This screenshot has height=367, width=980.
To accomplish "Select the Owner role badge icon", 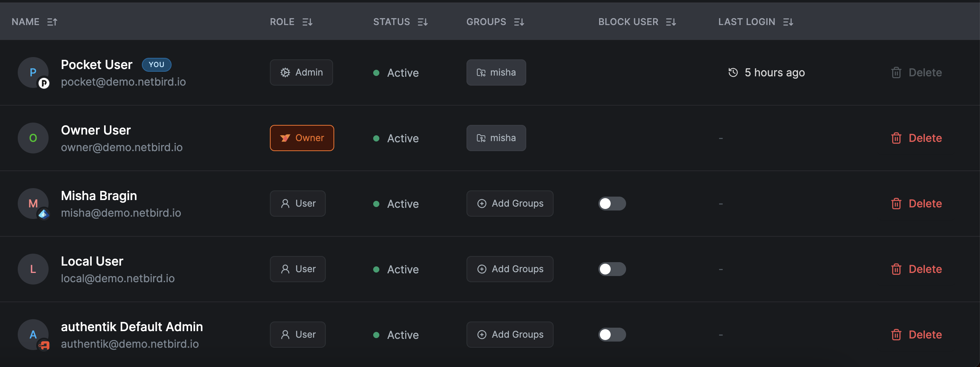I will [285, 138].
